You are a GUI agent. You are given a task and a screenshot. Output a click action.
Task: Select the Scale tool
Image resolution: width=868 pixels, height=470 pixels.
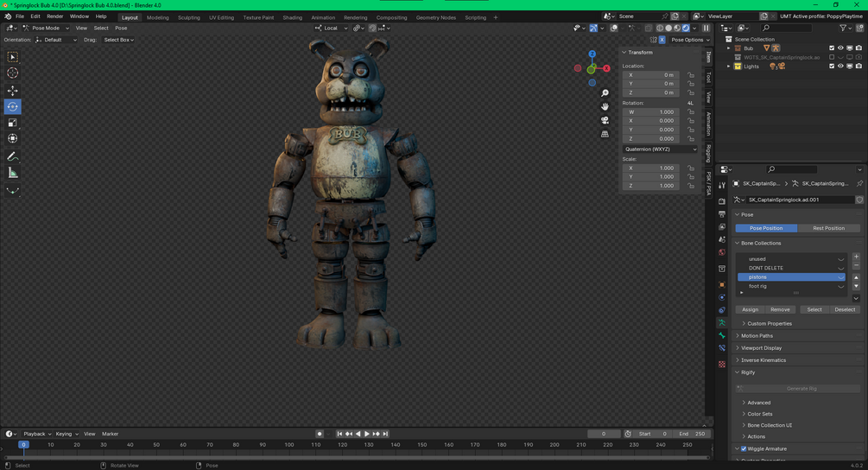pyautogui.click(x=12, y=123)
